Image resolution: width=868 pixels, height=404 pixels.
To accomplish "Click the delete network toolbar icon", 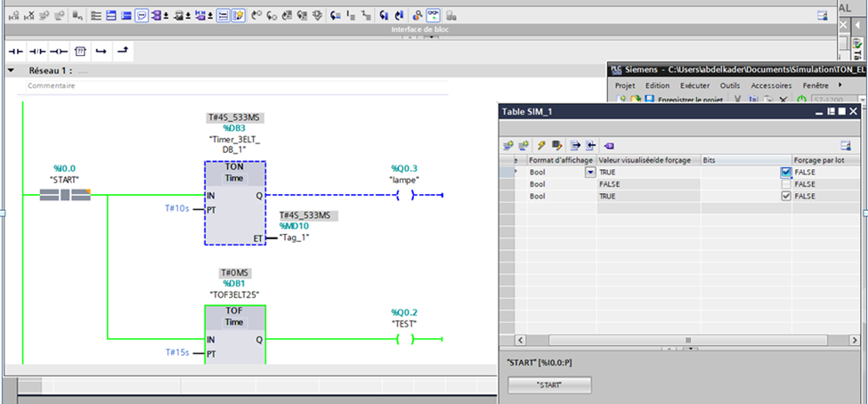I will [x=29, y=16].
